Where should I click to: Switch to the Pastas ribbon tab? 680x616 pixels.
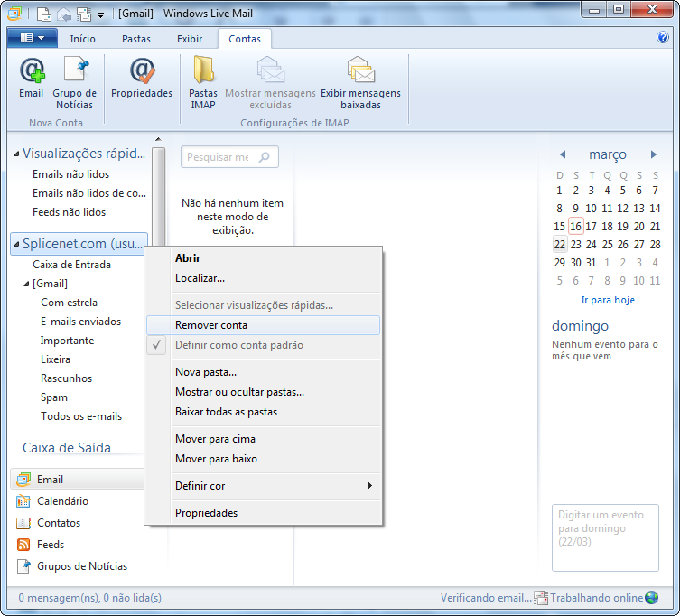(136, 39)
